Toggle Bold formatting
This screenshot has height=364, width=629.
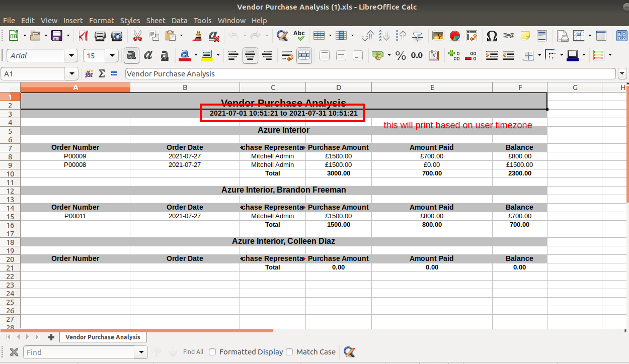pyautogui.click(x=132, y=55)
